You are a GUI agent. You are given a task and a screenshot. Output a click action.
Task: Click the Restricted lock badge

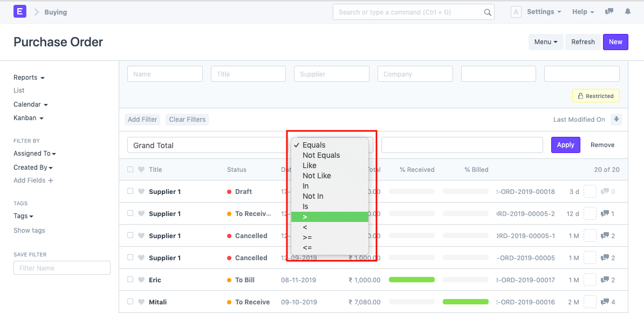click(595, 95)
